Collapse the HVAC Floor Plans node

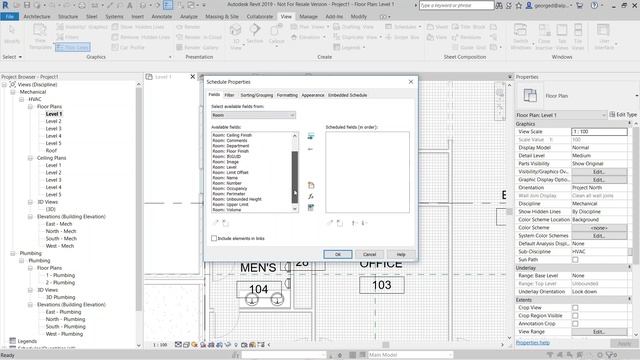pos(30,107)
